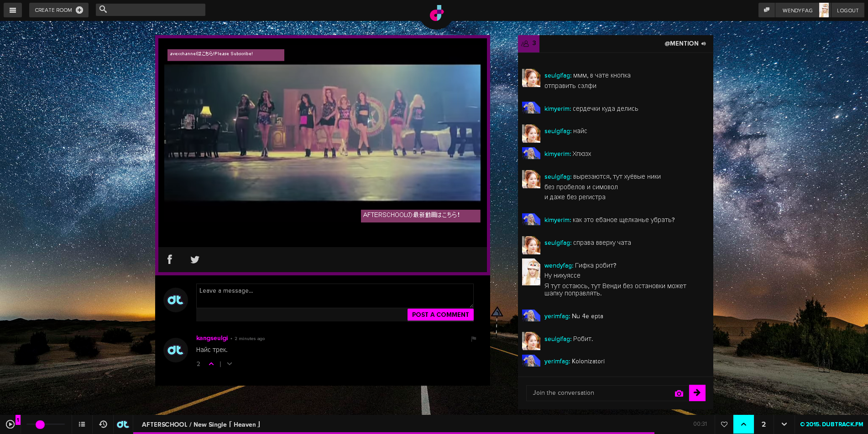Click the Join the conversation chat input
The width and height of the screenshot is (868, 434).
600,393
